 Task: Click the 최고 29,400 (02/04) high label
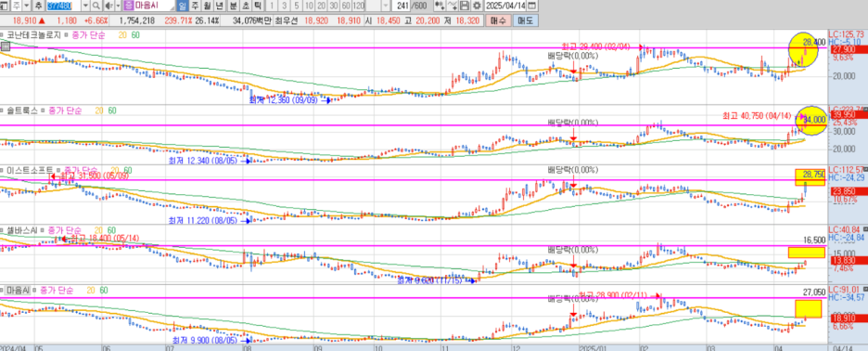[x=595, y=46]
